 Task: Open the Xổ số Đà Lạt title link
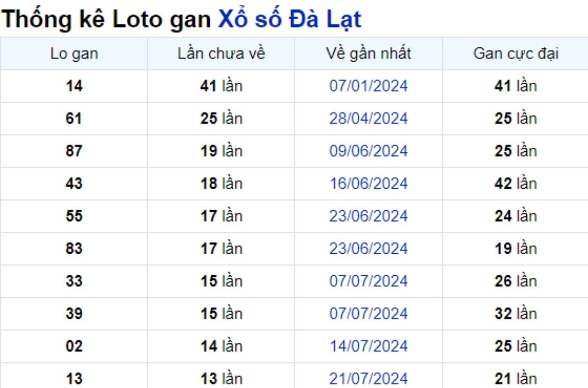(x=290, y=19)
